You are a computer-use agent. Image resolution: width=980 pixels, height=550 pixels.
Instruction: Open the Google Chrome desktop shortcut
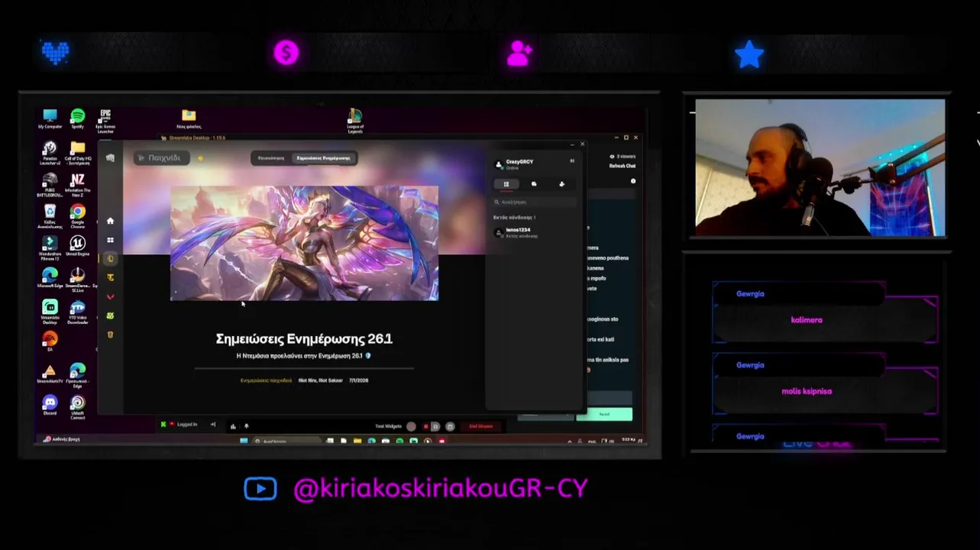pyautogui.click(x=77, y=216)
